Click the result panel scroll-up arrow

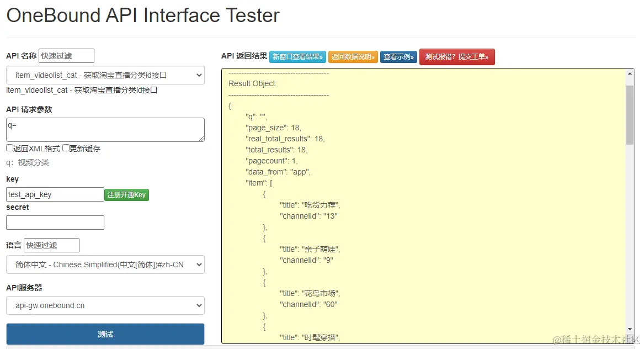coord(630,73)
